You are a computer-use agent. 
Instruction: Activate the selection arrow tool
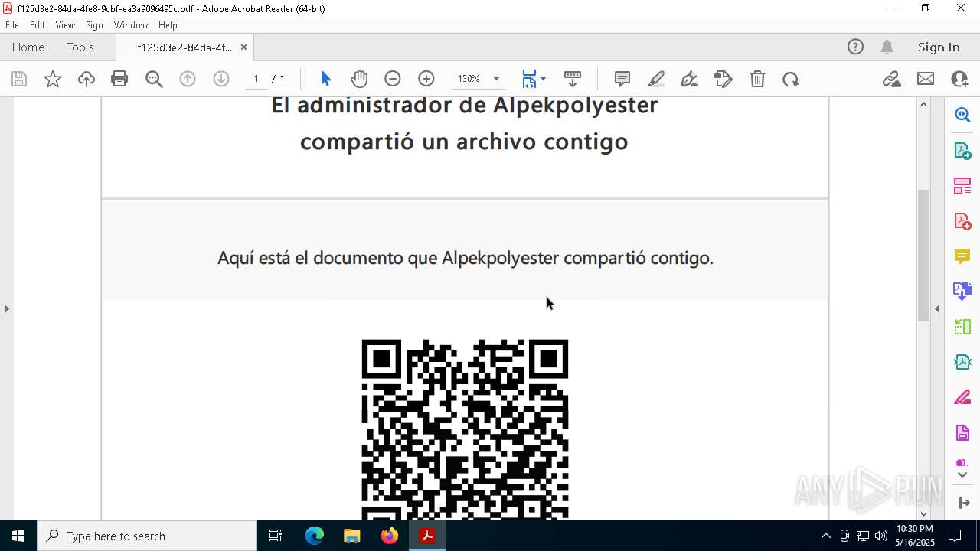coord(325,79)
